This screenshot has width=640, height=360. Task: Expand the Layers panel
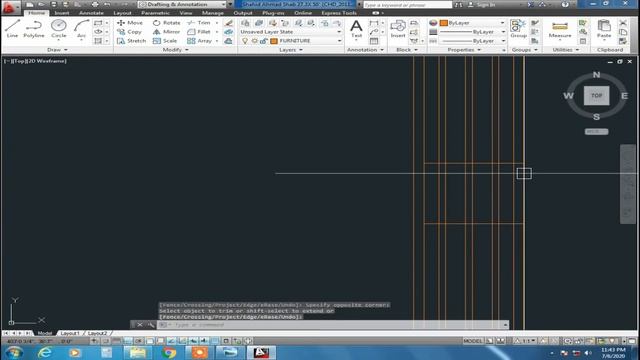291,50
